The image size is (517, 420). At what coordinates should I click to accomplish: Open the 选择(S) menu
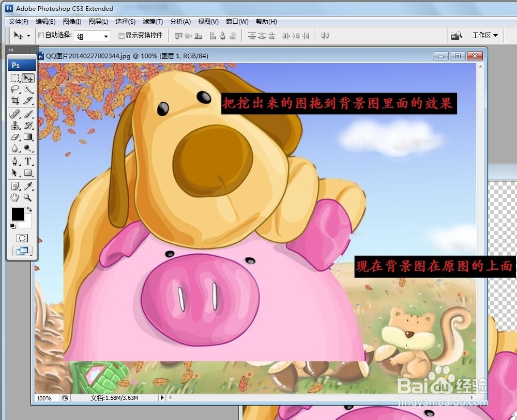pos(125,21)
